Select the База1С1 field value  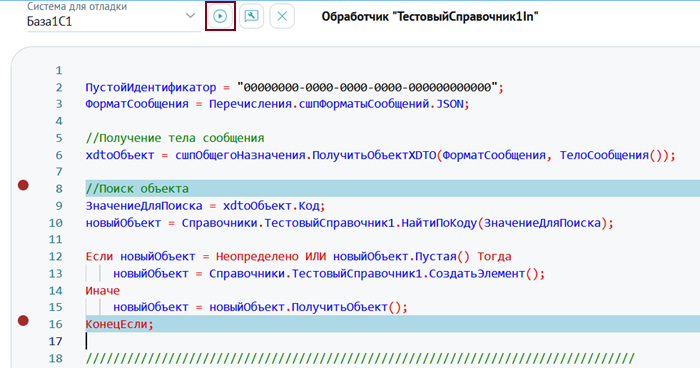click(x=49, y=21)
